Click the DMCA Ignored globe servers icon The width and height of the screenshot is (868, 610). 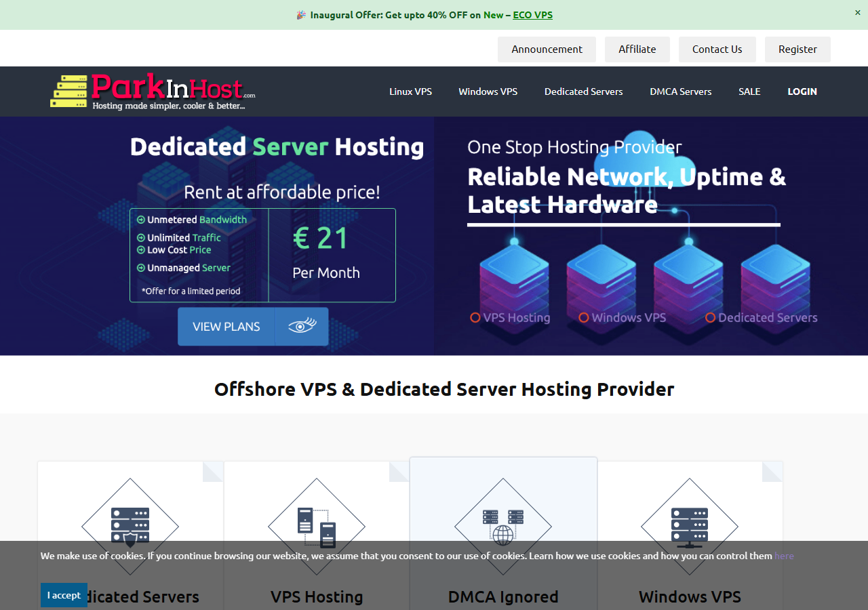tap(503, 527)
